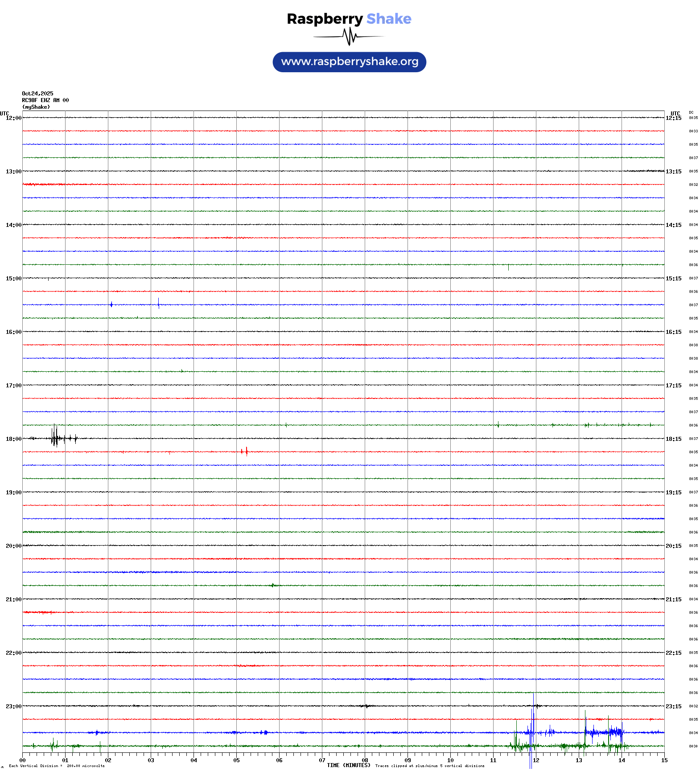Click the Traces clipped footnote text

429,766
